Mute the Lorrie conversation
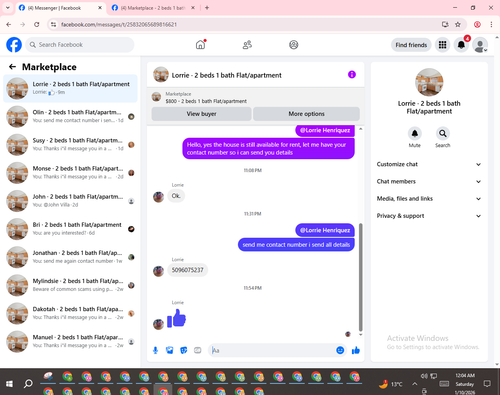The image size is (500, 395). pyautogui.click(x=414, y=134)
